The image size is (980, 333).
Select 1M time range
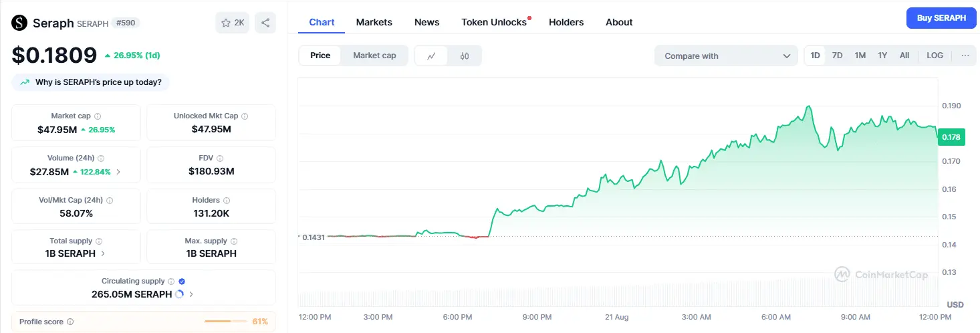(860, 55)
